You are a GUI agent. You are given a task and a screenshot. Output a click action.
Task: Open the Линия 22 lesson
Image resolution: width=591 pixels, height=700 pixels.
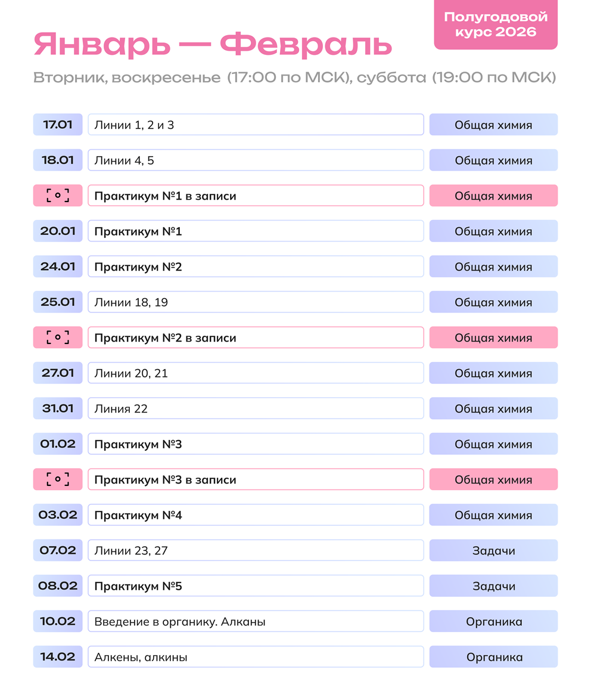[x=256, y=408]
